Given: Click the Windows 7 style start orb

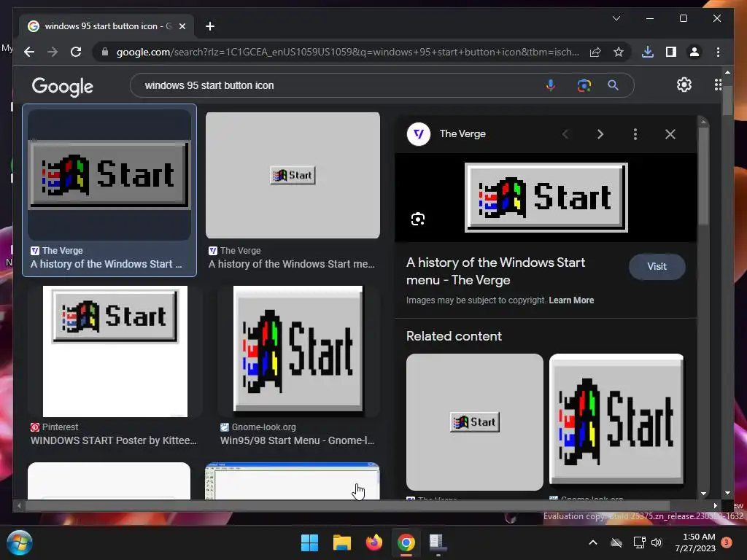Looking at the screenshot, I should (x=19, y=542).
